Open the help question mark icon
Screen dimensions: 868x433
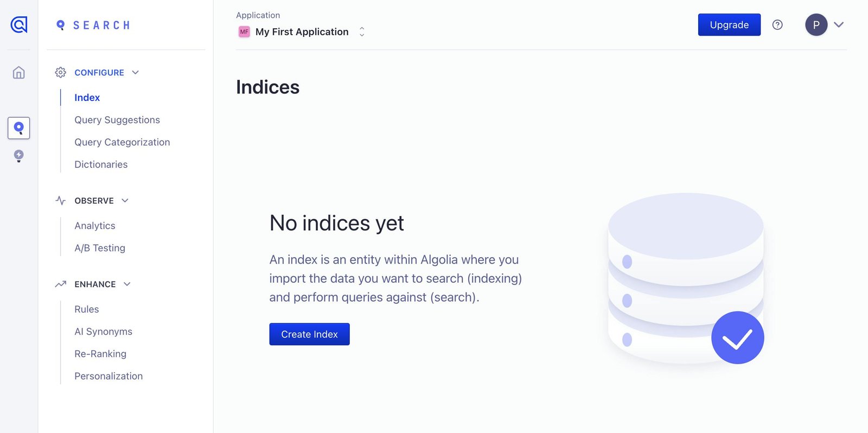[x=777, y=24]
